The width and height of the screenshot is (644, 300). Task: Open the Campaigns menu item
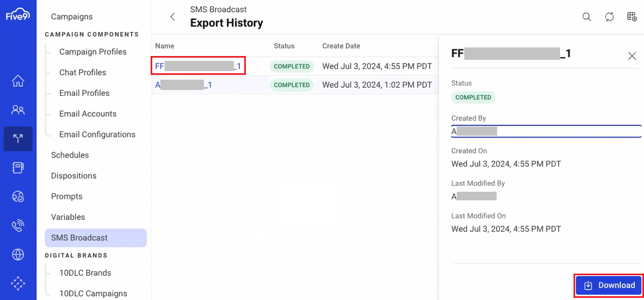click(x=72, y=17)
